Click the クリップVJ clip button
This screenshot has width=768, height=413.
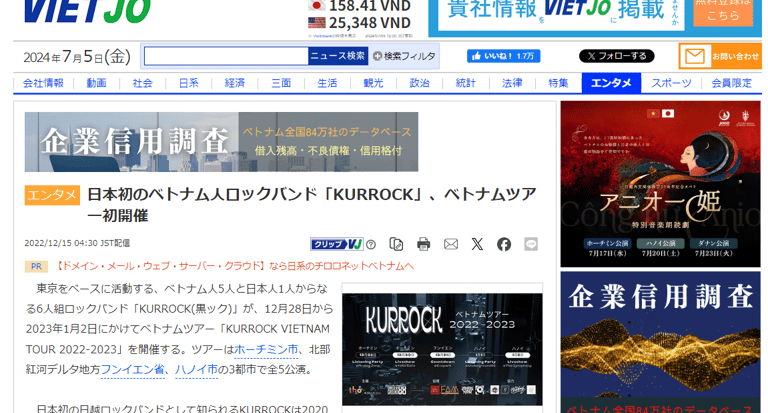337,244
